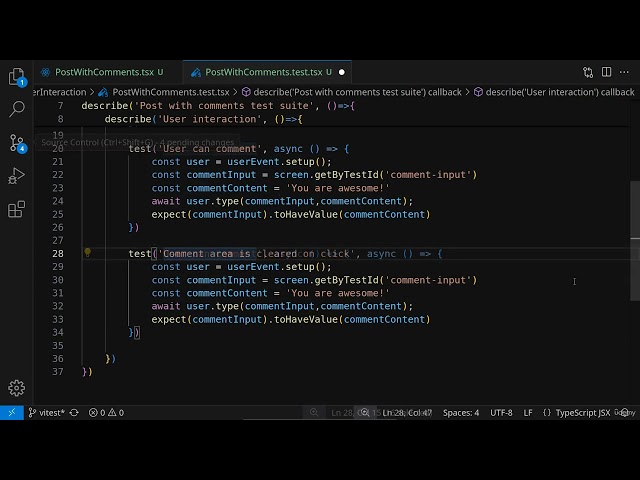
Task: Open the Run and Debug view
Action: [x=16, y=176]
